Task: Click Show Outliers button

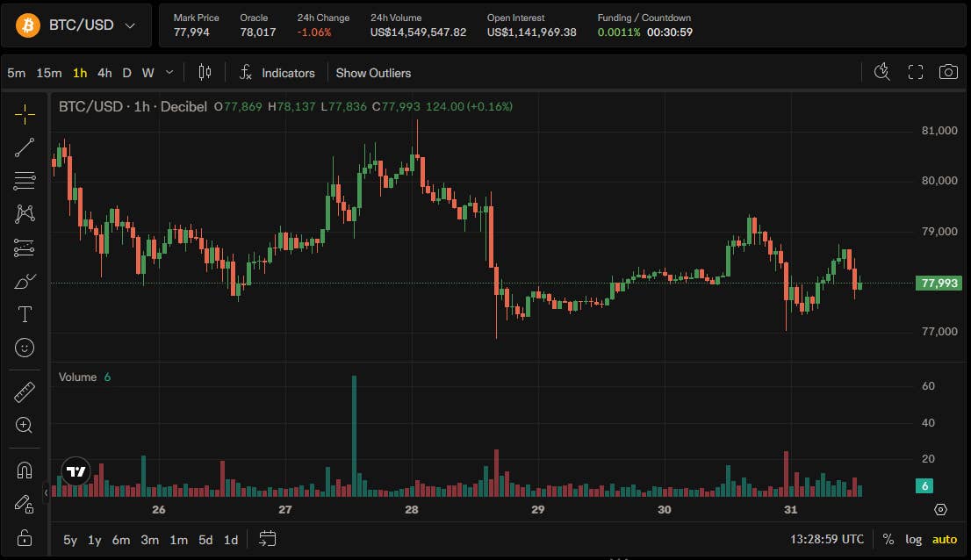Action: (x=373, y=73)
